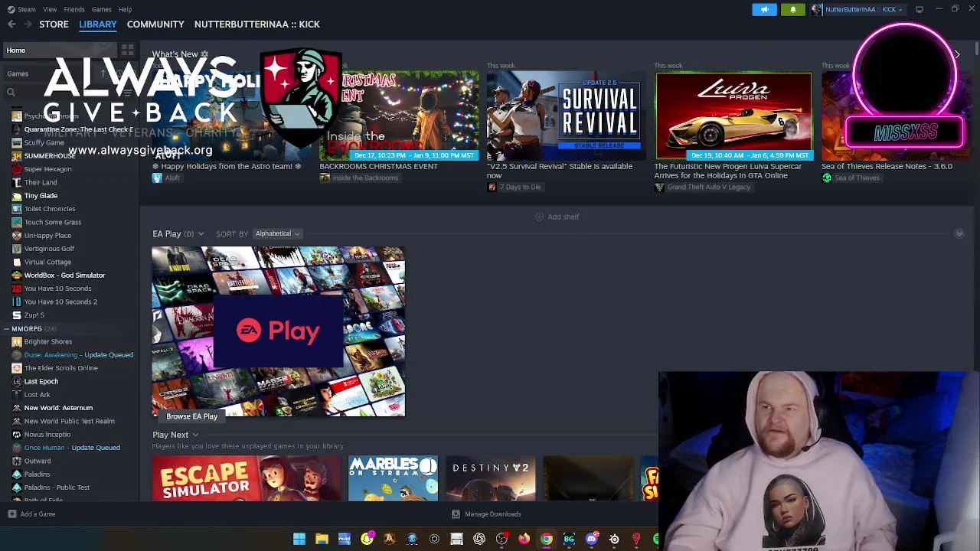
Task: Open the announcements megaphone button
Action: tap(764, 9)
